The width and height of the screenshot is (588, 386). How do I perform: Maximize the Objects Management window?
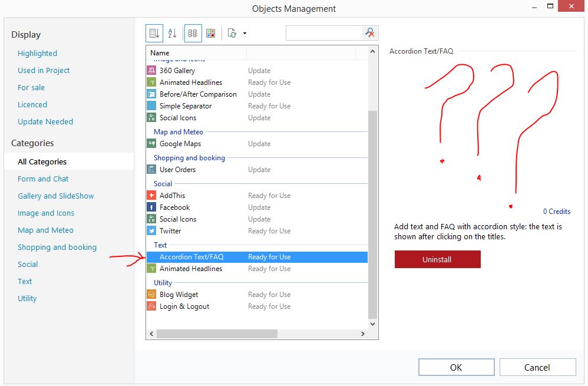(550, 6)
